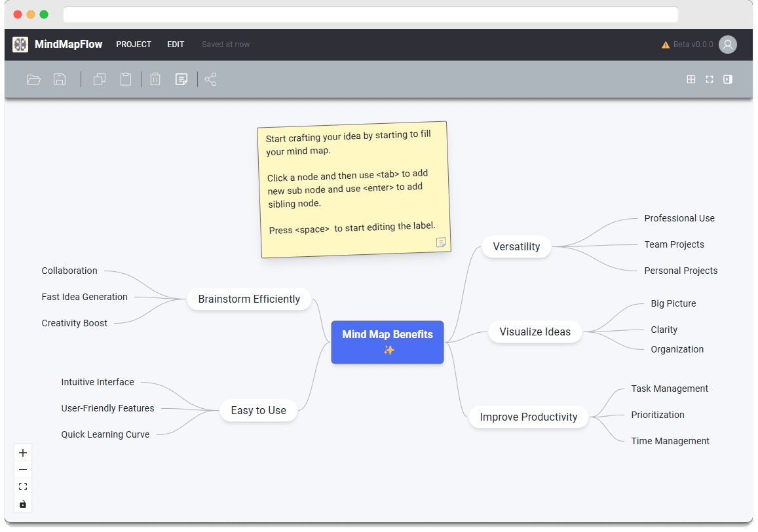Paste from clipboard in the toolbar

pyautogui.click(x=126, y=79)
